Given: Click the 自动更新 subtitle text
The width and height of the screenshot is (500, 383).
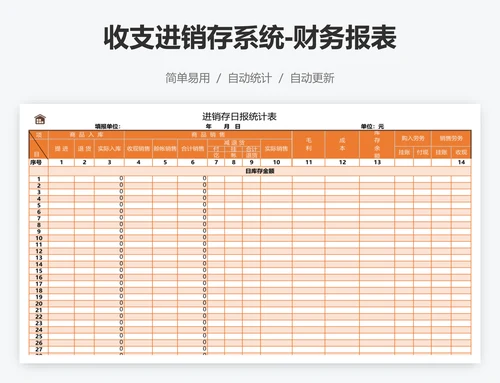Looking at the screenshot, I should (x=312, y=78).
